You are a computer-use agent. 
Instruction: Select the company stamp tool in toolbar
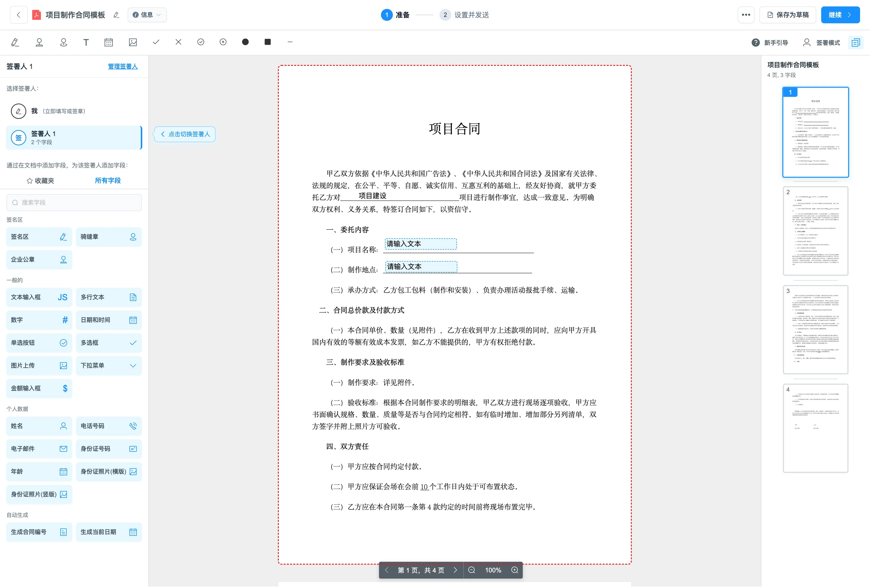(x=39, y=42)
